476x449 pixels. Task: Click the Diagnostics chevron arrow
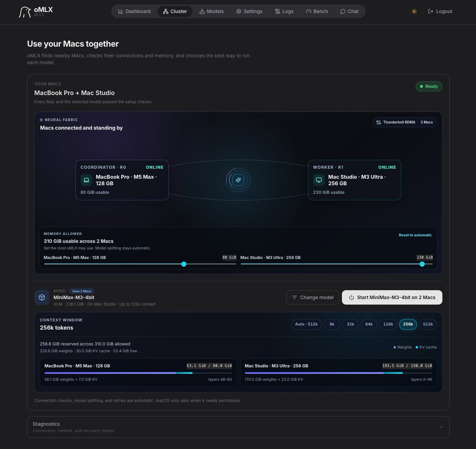[x=441, y=427]
